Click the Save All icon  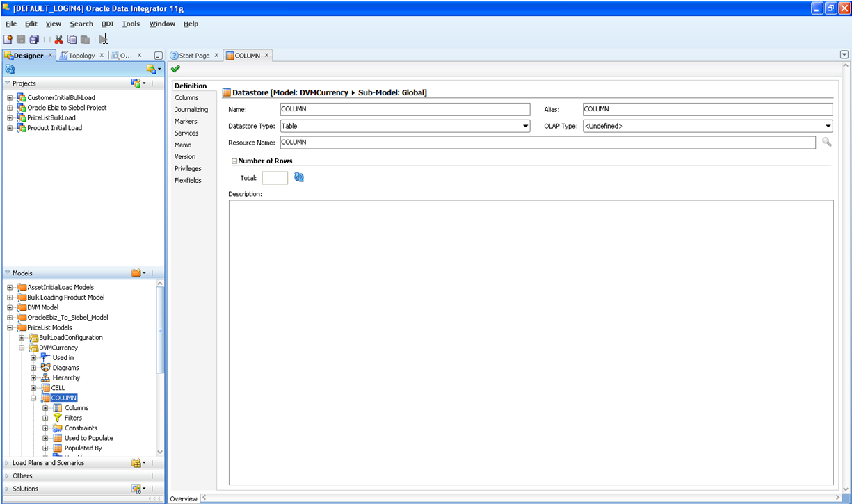[33, 40]
